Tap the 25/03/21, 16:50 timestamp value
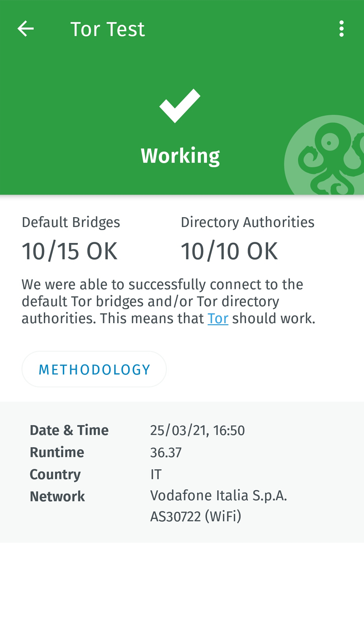The height and width of the screenshot is (628, 364). 197,431
